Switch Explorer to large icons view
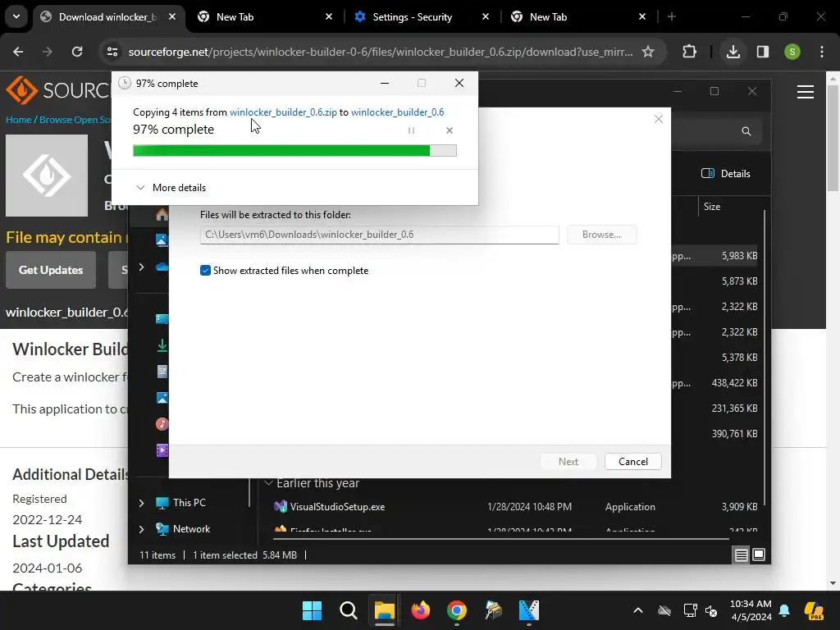The height and width of the screenshot is (630, 840). (759, 555)
